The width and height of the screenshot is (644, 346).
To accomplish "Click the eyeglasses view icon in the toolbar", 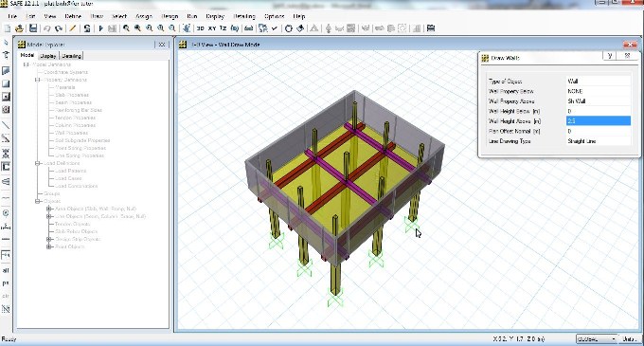I will pyautogui.click(x=248, y=28).
